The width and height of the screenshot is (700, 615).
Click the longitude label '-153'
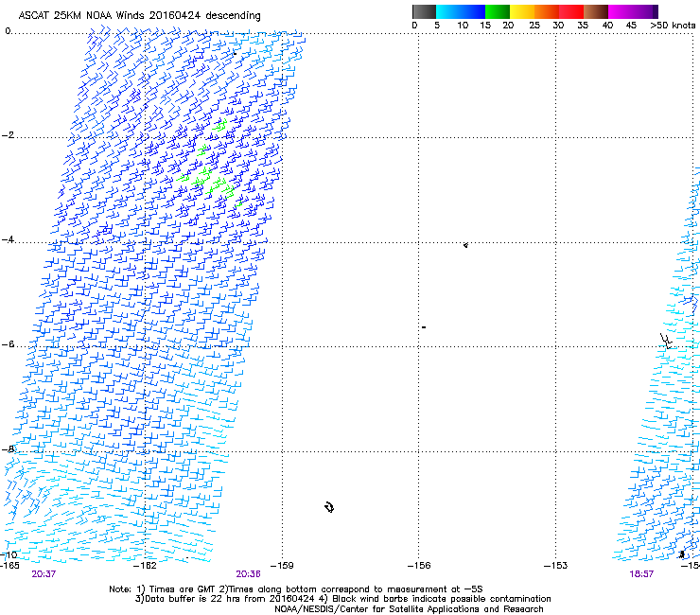(556, 566)
